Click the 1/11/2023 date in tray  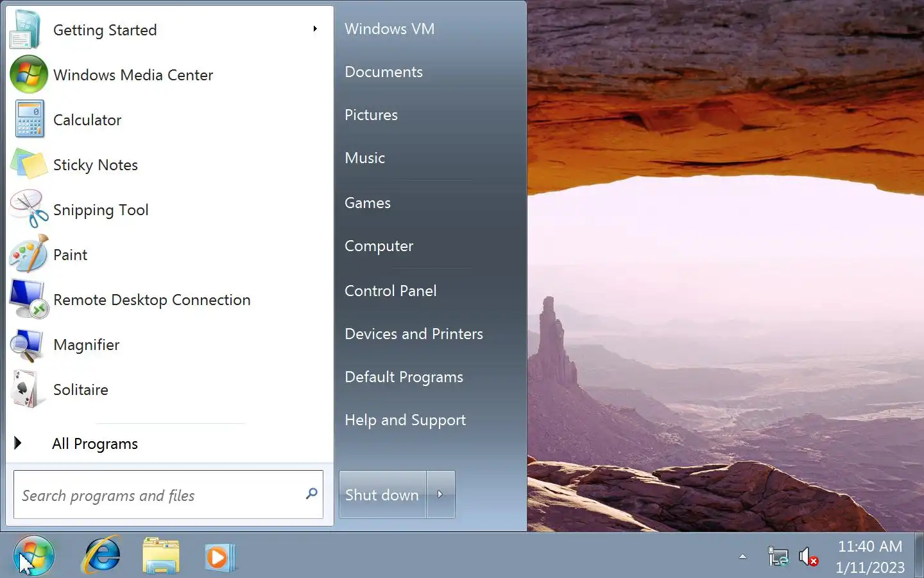pos(870,568)
